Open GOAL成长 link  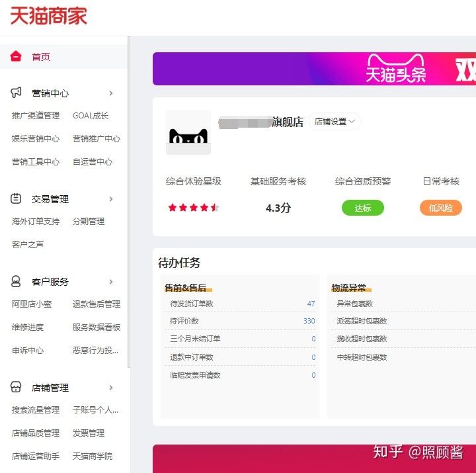[x=91, y=116]
